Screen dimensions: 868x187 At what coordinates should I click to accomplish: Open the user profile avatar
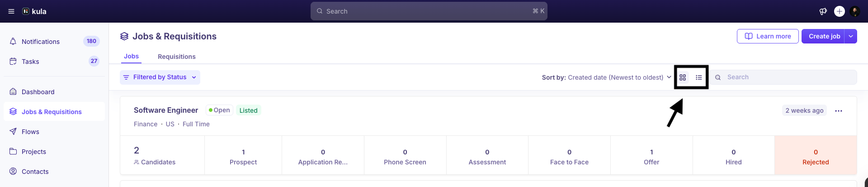coord(855,11)
